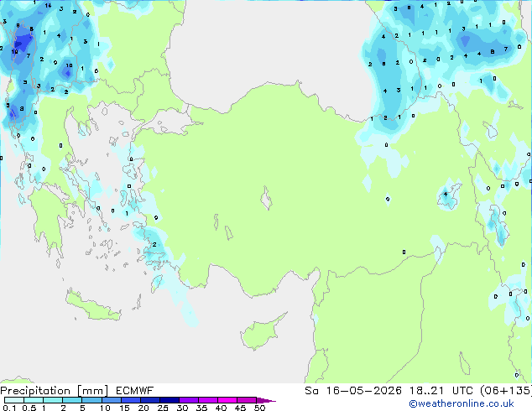Click the 14 precipitation value on the map

(x=48, y=5)
